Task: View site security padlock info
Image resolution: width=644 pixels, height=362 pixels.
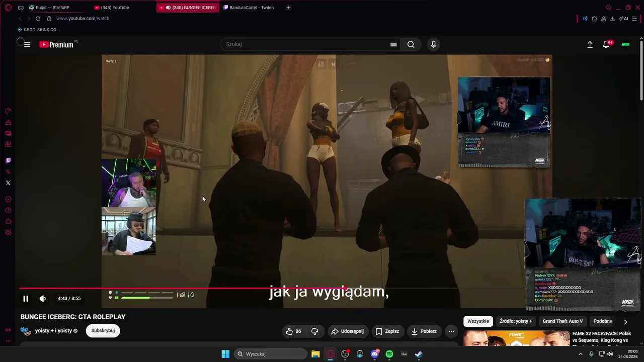Action: [x=49, y=19]
